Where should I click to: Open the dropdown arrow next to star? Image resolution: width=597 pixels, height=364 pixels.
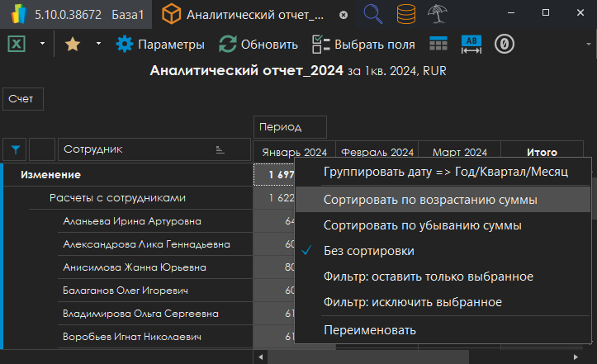(x=98, y=45)
